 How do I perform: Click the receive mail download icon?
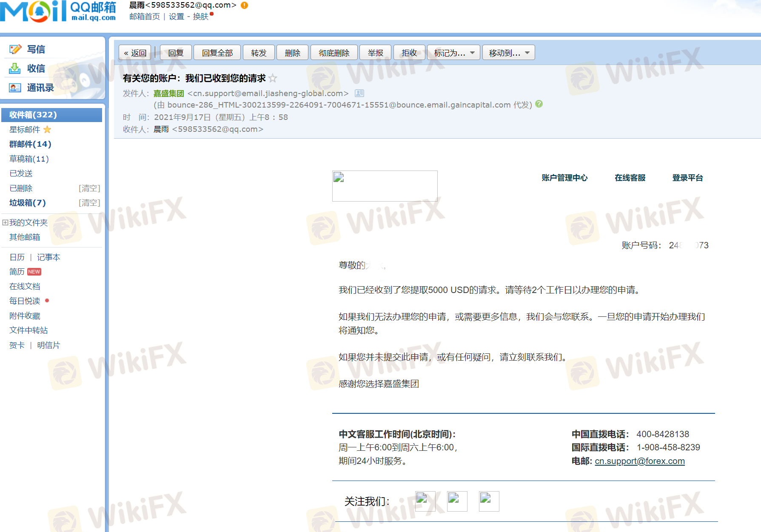[x=15, y=68]
